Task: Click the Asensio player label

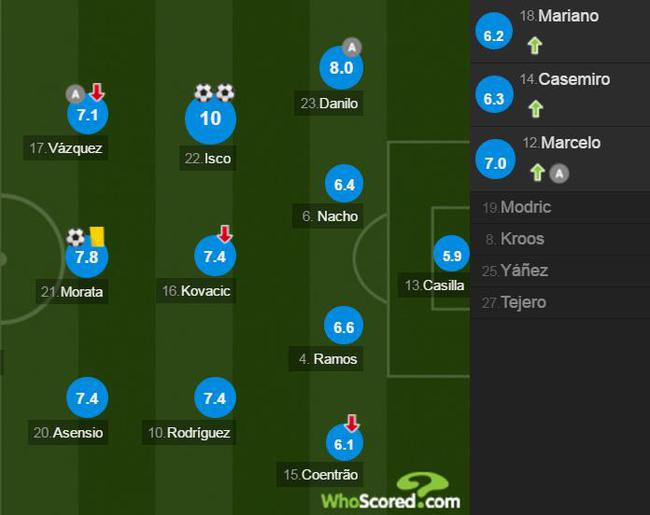Action: click(x=67, y=433)
